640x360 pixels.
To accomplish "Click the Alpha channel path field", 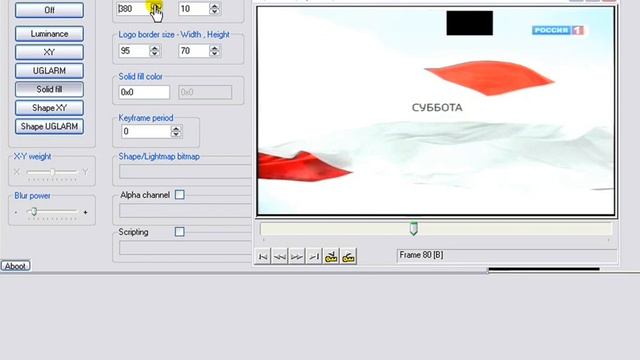I will [x=186, y=211].
